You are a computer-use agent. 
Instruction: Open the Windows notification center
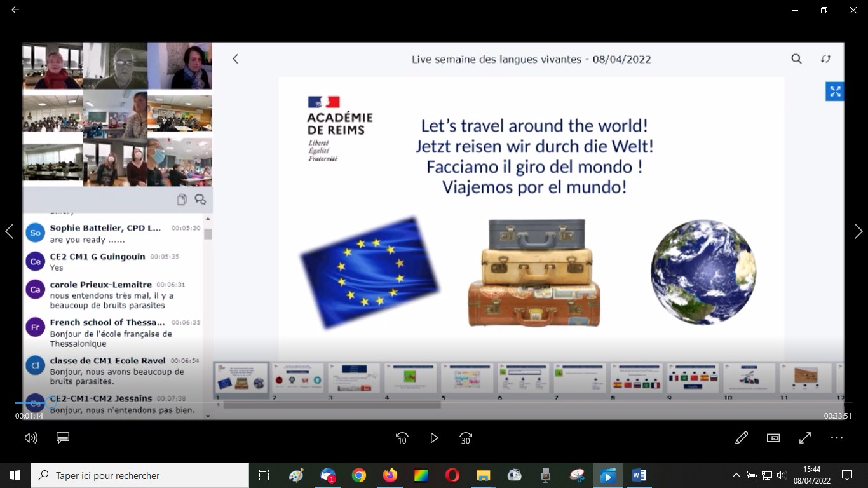847,475
